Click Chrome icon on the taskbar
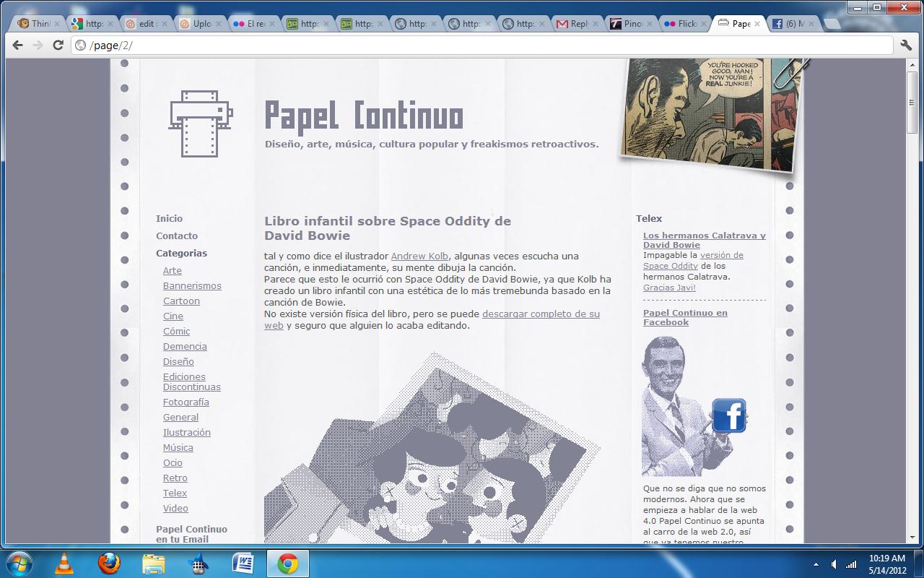 (287, 564)
